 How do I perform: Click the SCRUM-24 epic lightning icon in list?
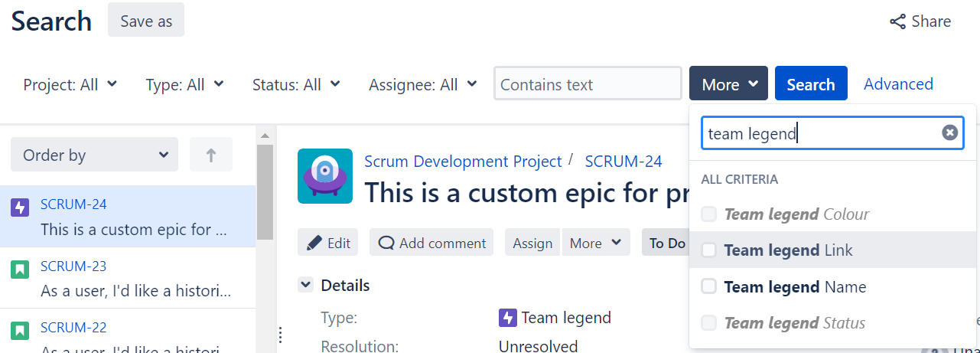point(20,208)
